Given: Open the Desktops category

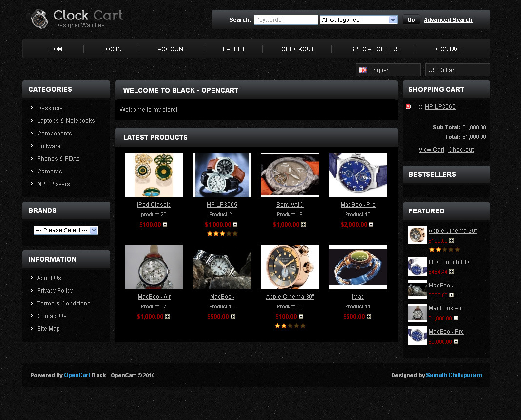Looking at the screenshot, I should [50, 108].
